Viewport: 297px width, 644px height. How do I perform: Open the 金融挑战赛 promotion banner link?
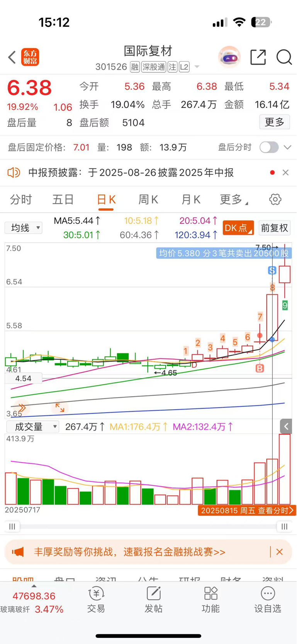(x=130, y=552)
